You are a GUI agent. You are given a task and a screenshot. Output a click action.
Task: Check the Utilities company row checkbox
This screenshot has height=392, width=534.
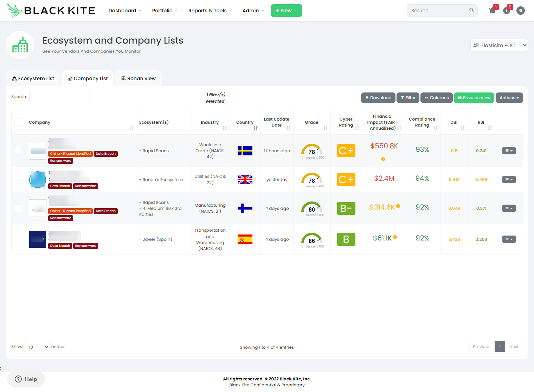(18, 180)
